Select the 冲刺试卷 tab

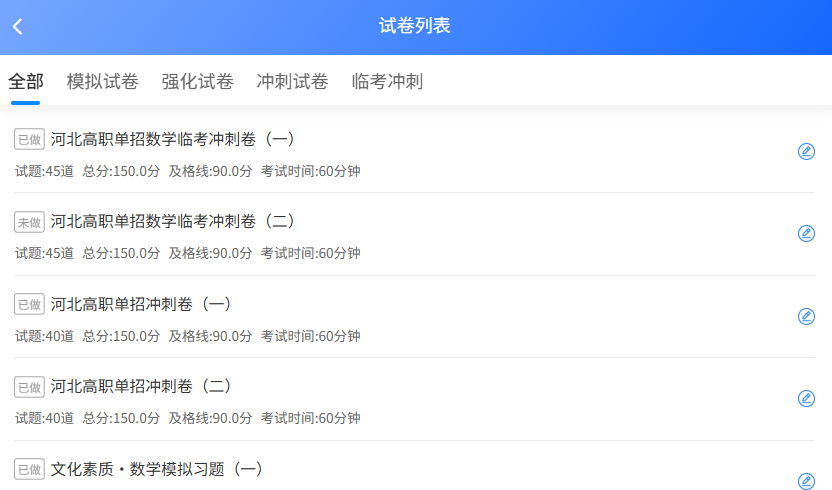(x=292, y=82)
